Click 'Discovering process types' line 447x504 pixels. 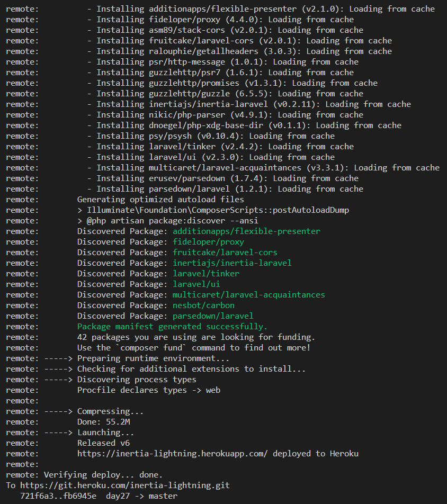point(137,380)
